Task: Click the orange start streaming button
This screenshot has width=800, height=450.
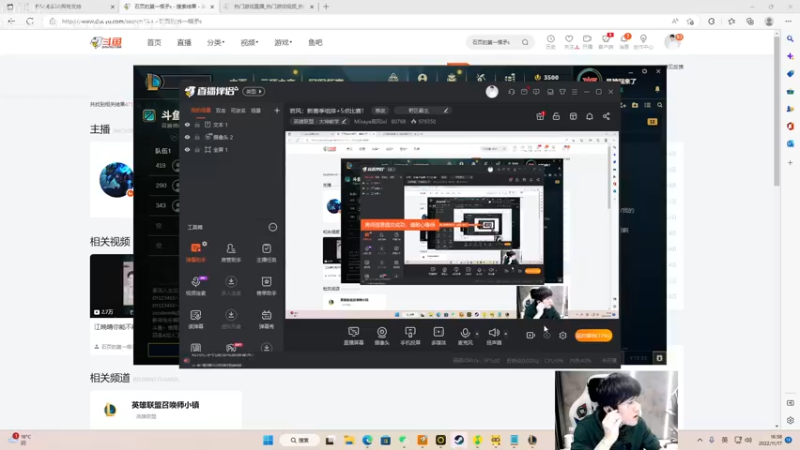Action: (593, 335)
